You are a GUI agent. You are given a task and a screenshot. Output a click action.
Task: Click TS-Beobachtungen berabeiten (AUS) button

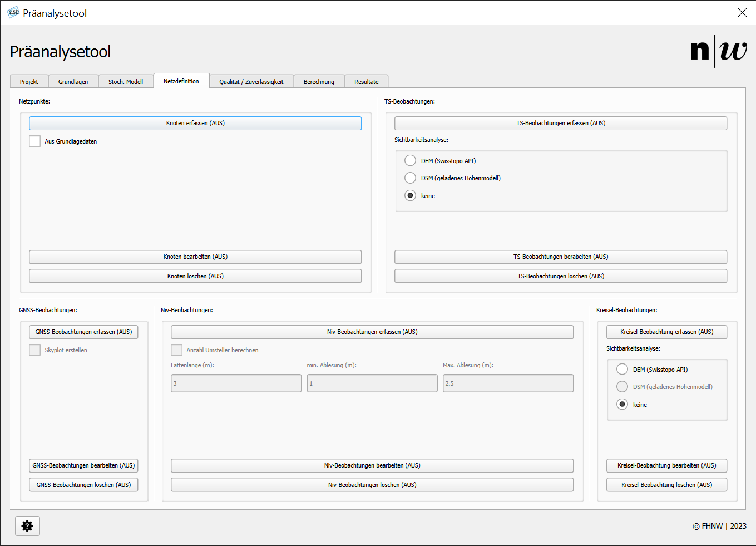pos(561,257)
